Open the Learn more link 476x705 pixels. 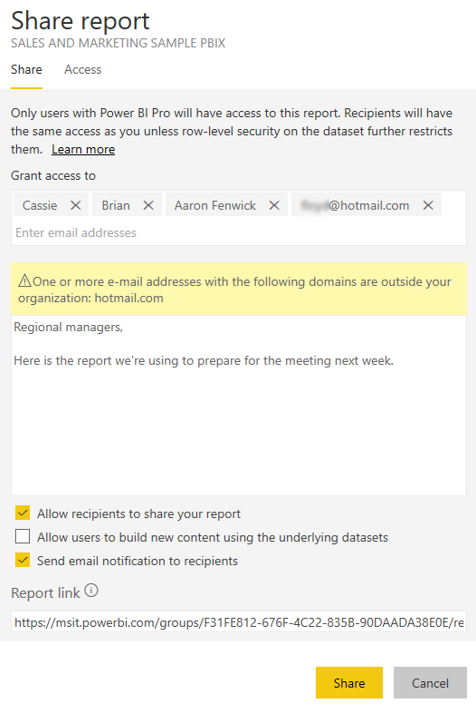coord(83,149)
